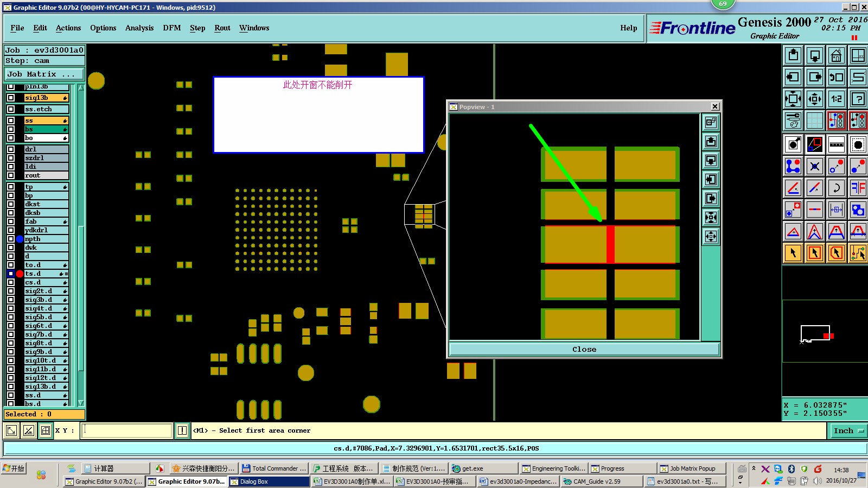Select the polygon selection arrow tool
The image size is (868, 488).
pos(837,253)
